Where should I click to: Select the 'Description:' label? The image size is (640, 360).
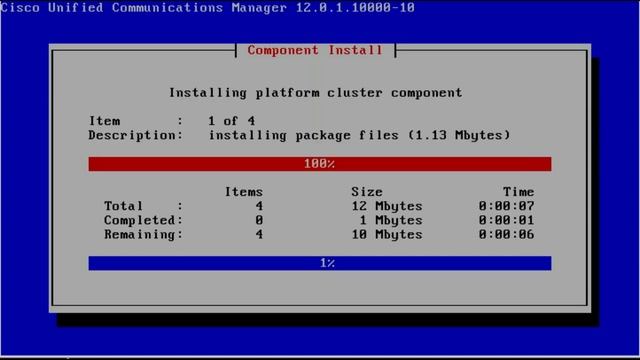[x=136, y=135]
